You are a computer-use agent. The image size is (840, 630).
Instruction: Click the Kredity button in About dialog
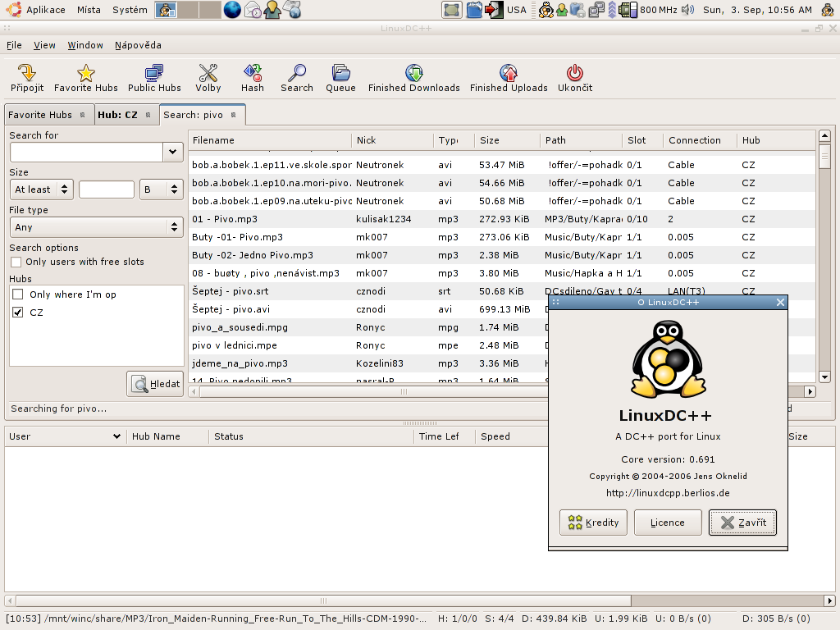pyautogui.click(x=593, y=523)
